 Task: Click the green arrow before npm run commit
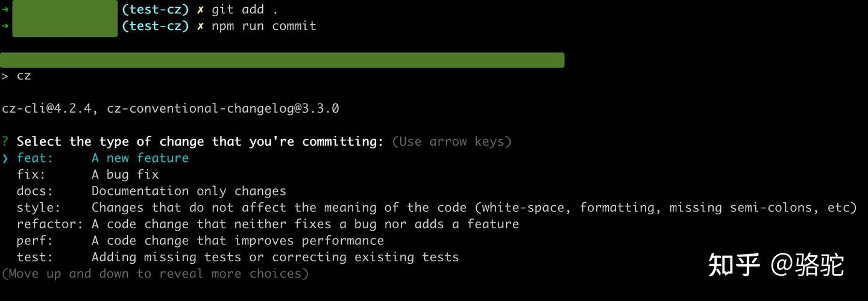5,26
